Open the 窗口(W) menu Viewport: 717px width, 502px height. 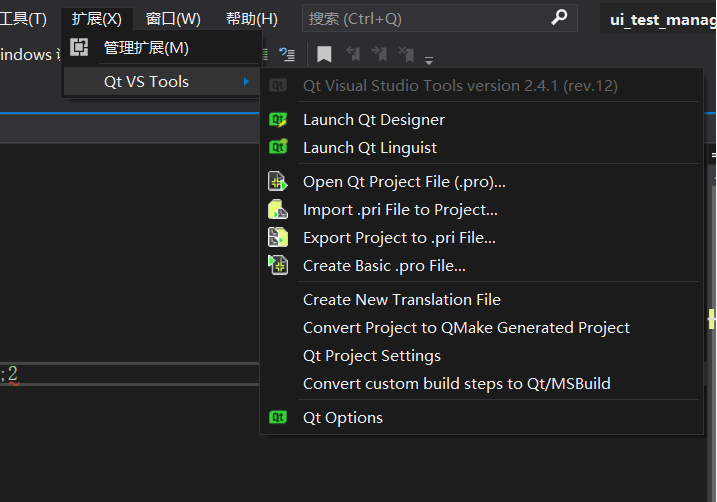[173, 19]
